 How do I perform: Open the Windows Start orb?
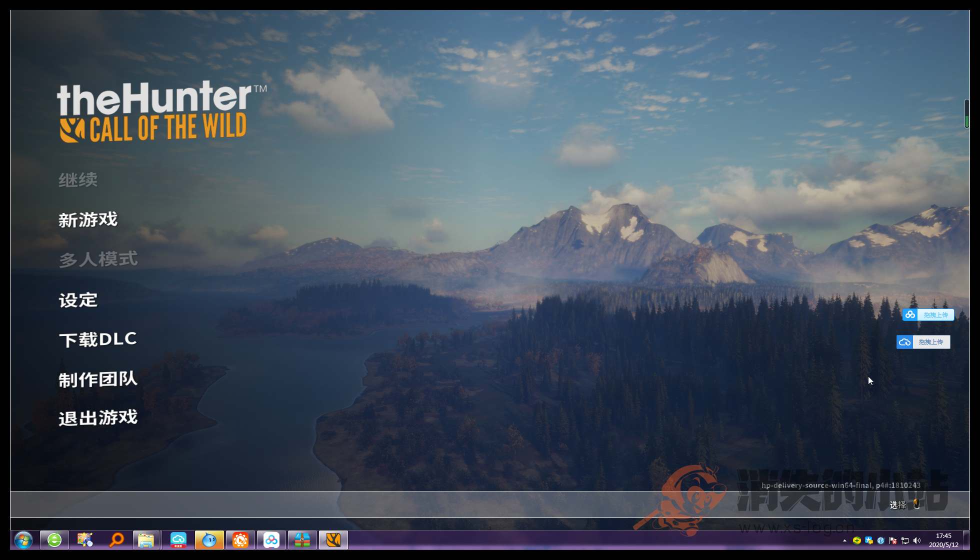[x=23, y=540]
